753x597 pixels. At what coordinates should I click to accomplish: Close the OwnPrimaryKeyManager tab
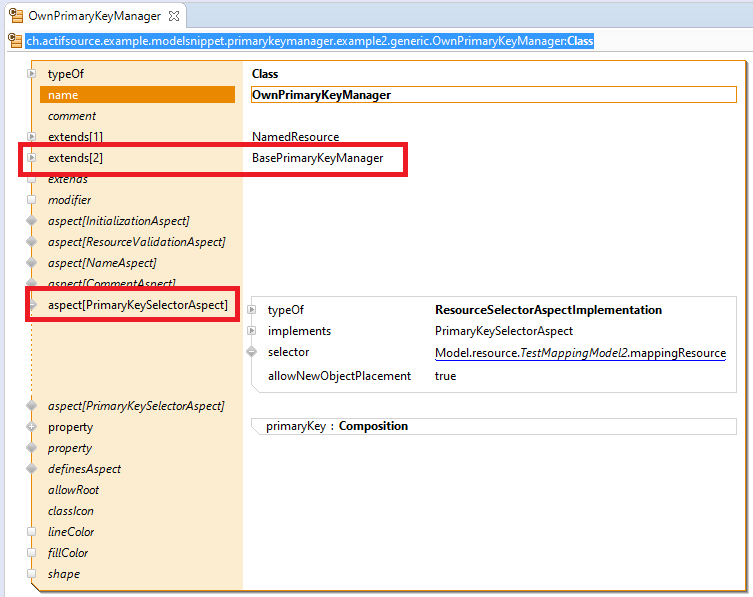click(x=173, y=16)
